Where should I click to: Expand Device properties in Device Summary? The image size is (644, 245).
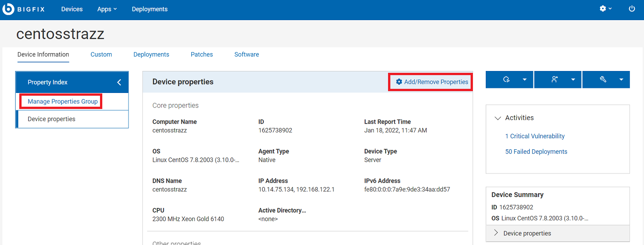(496, 233)
